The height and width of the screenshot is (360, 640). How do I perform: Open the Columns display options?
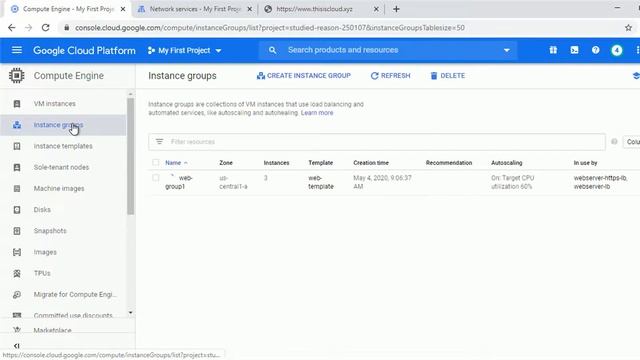pyautogui.click(x=631, y=142)
